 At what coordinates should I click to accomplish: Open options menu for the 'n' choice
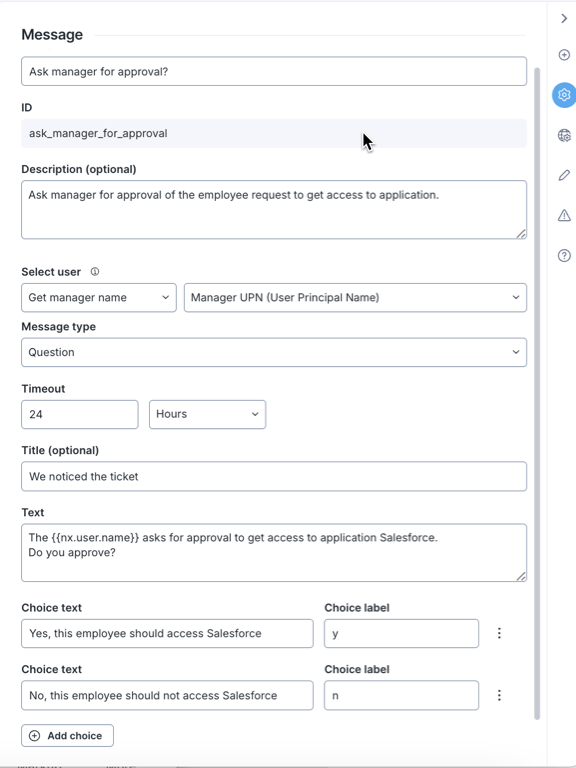pyautogui.click(x=499, y=695)
